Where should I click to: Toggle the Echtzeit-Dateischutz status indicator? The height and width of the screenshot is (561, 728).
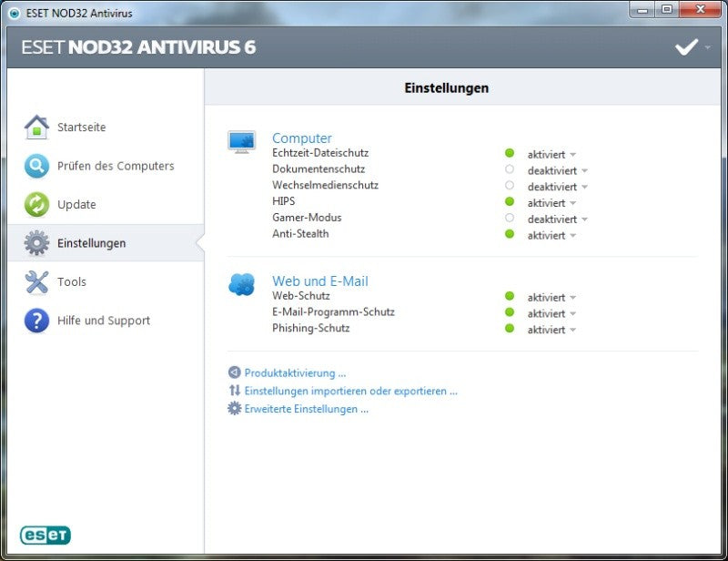point(510,153)
